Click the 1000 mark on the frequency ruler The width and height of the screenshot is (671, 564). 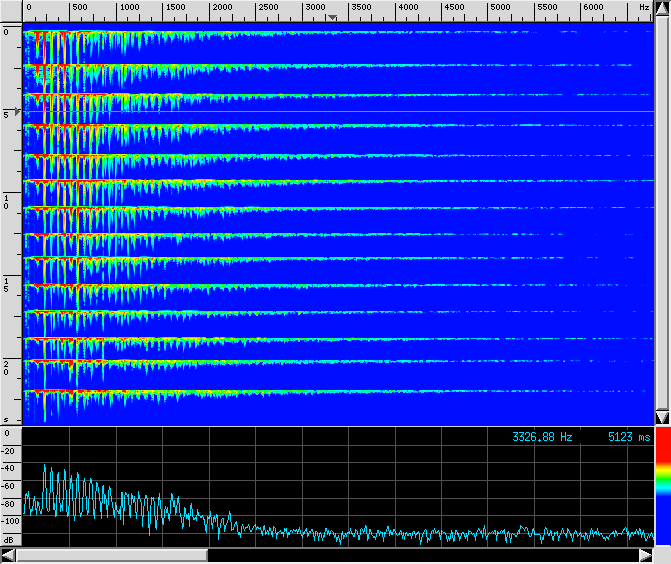point(129,8)
